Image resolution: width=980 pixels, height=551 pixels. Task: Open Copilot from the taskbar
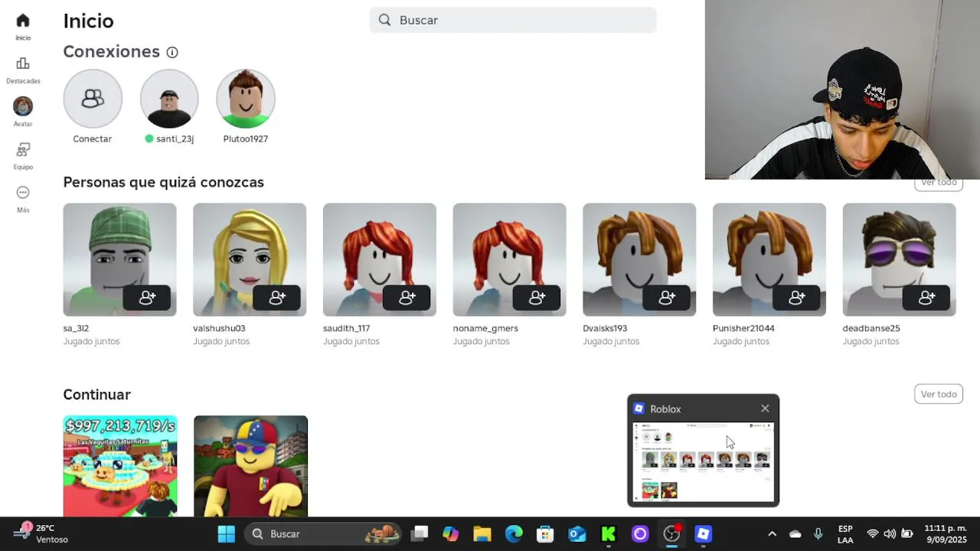click(450, 534)
